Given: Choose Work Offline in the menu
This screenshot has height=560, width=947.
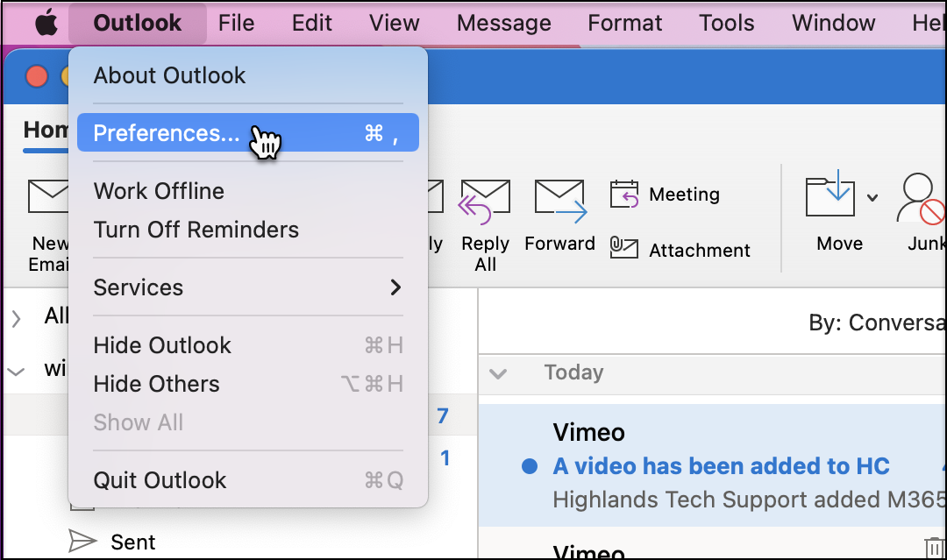Looking at the screenshot, I should pyautogui.click(x=159, y=191).
